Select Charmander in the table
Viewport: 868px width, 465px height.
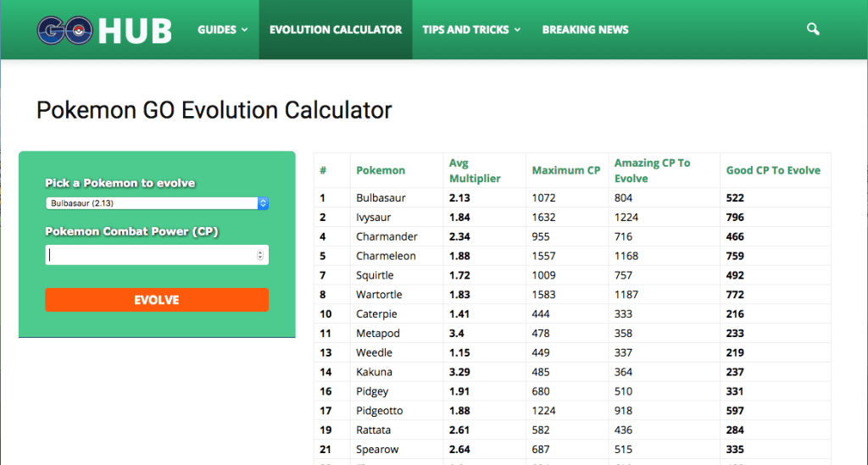click(387, 236)
